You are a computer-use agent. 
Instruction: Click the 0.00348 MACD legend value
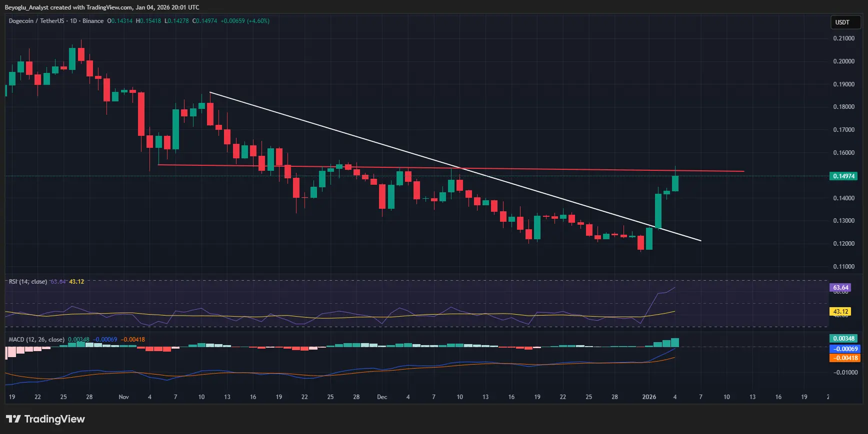click(78, 340)
